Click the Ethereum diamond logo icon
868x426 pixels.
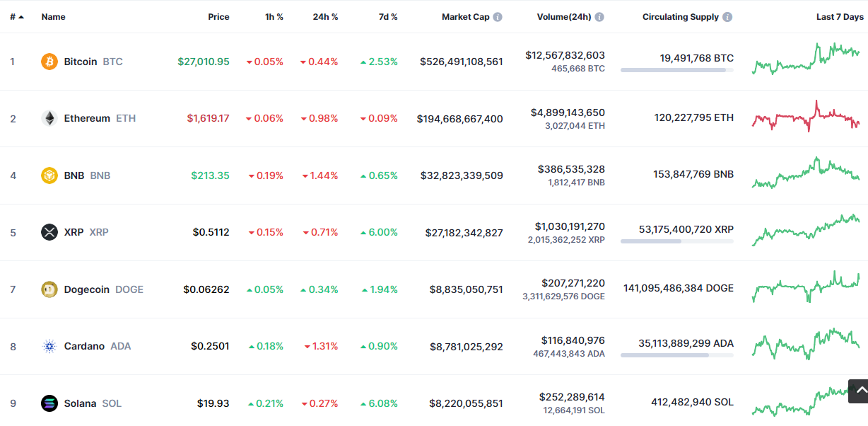click(x=49, y=118)
